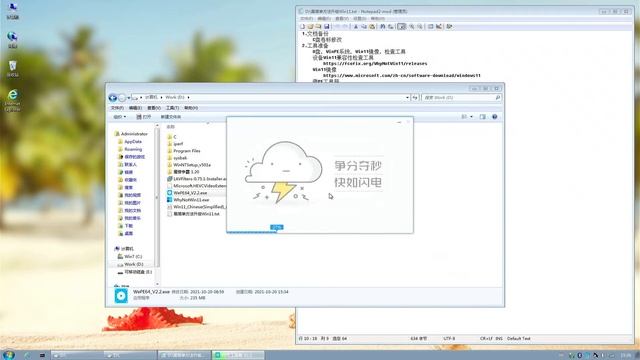Screen dimensions: 640x360
Task: Click the Internet Explorer desktop icon
Action: click(x=13, y=100)
